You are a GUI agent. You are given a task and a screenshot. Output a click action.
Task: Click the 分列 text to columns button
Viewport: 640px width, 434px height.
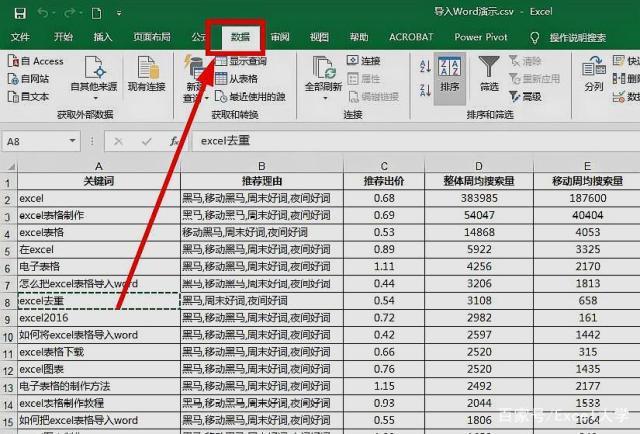(x=593, y=74)
